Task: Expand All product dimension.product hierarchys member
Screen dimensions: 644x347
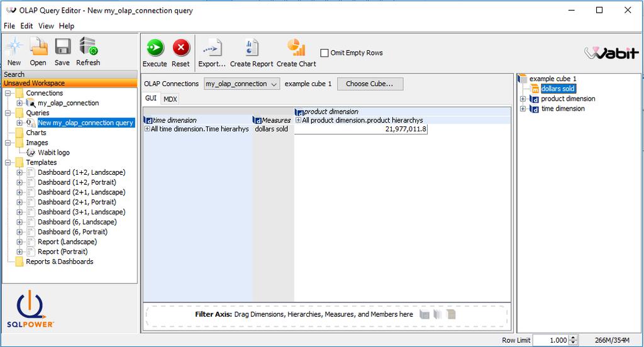Action: click(298, 120)
